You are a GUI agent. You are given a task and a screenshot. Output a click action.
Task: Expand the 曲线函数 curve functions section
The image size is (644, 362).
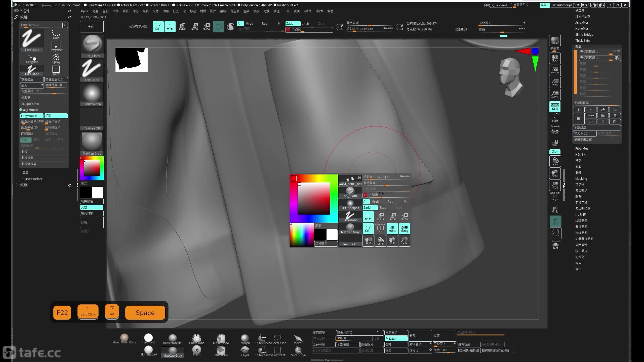[x=27, y=158]
